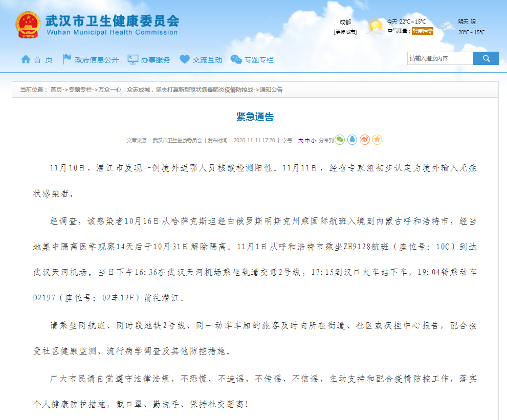The width and height of the screenshot is (507, 420).
Task: Click the blue magnifier search icon
Action: click(x=485, y=58)
